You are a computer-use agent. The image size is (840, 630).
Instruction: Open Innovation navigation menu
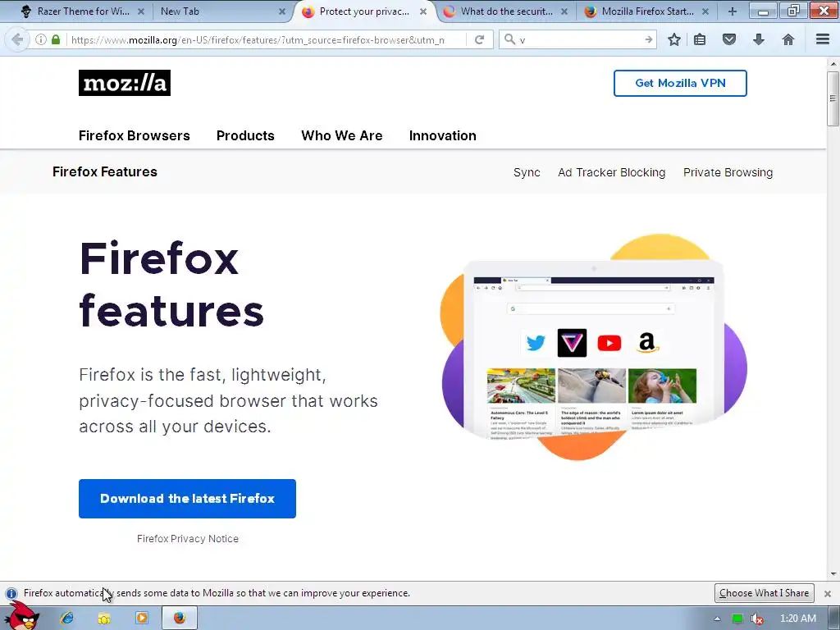click(442, 135)
